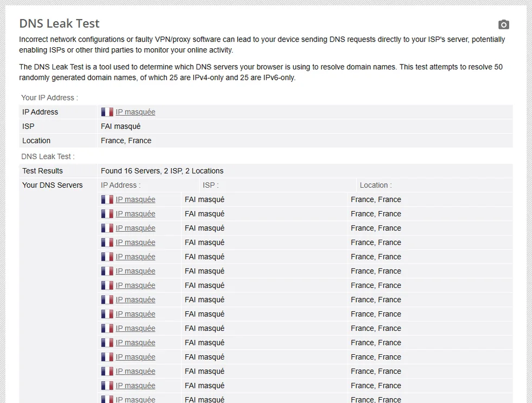This screenshot has width=532, height=403.
Task: Select the DNS Leak Test page heading
Action: click(59, 23)
